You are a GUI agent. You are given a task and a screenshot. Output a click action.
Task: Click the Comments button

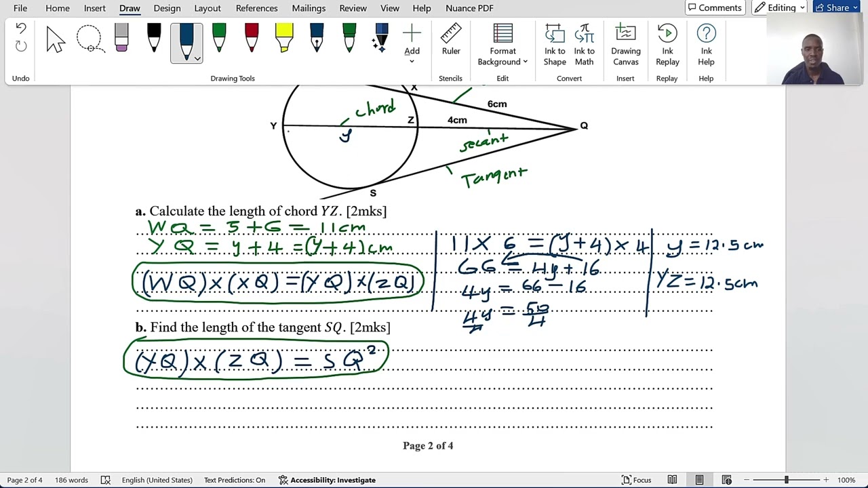click(715, 7)
